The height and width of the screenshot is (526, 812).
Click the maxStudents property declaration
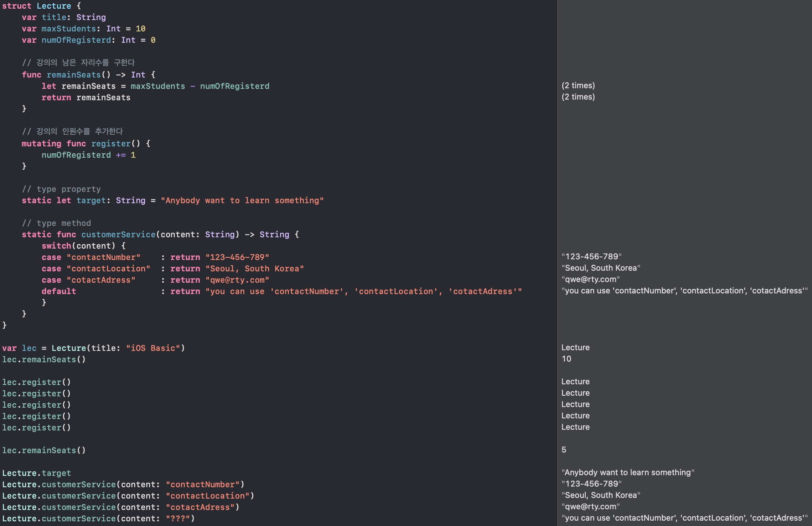[x=69, y=29]
